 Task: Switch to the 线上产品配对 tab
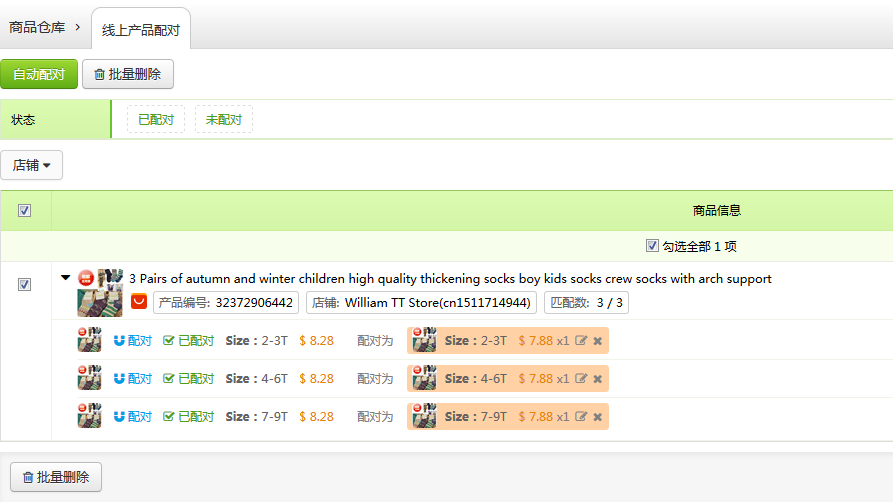coord(141,31)
